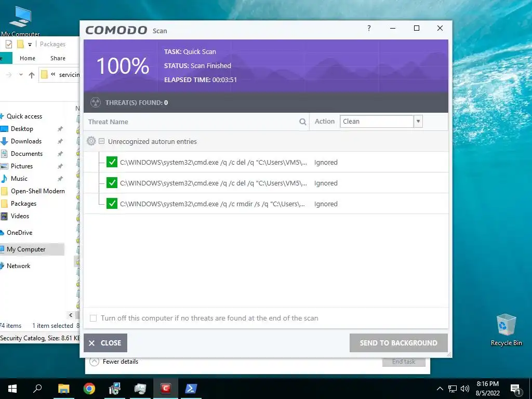The height and width of the screenshot is (399, 532).
Task: Click Explorer up-arrow navigation button
Action: tap(32, 75)
